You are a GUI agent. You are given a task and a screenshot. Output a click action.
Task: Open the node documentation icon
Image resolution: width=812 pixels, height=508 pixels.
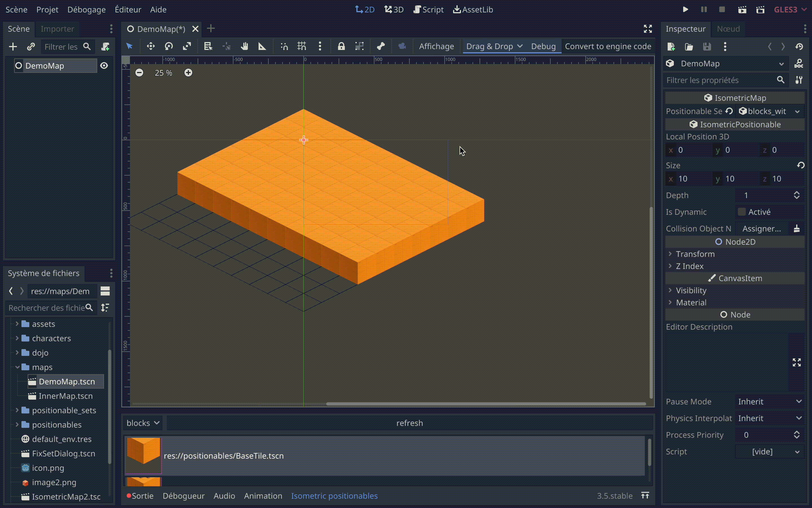[x=799, y=63]
